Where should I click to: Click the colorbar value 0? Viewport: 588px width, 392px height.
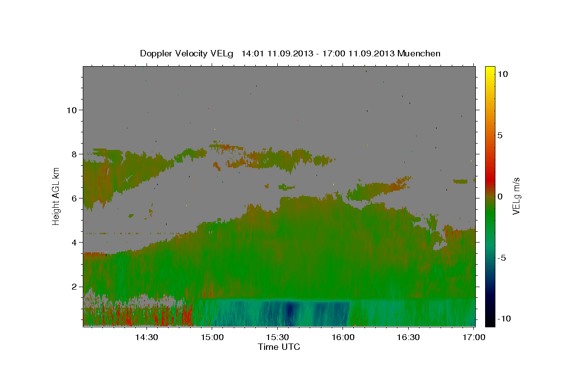coord(500,196)
